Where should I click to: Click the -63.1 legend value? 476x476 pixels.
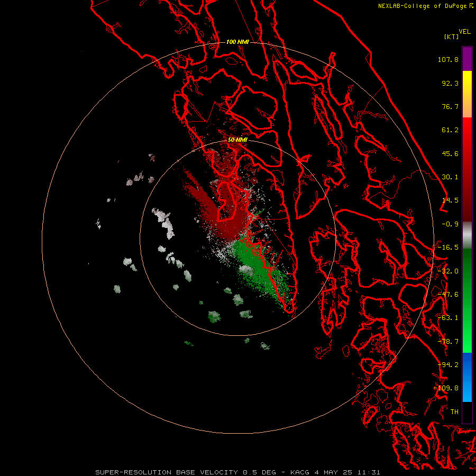click(x=448, y=318)
